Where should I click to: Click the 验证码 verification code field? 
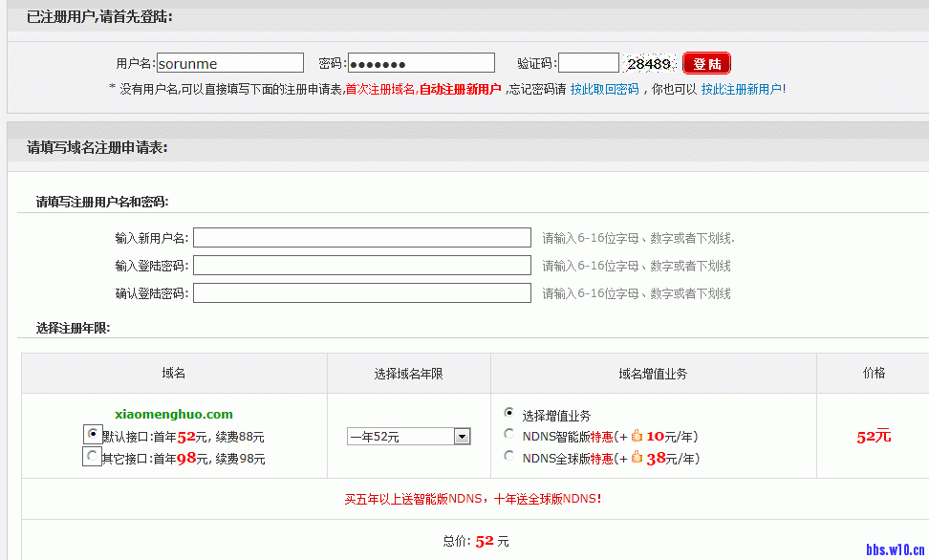pos(590,62)
